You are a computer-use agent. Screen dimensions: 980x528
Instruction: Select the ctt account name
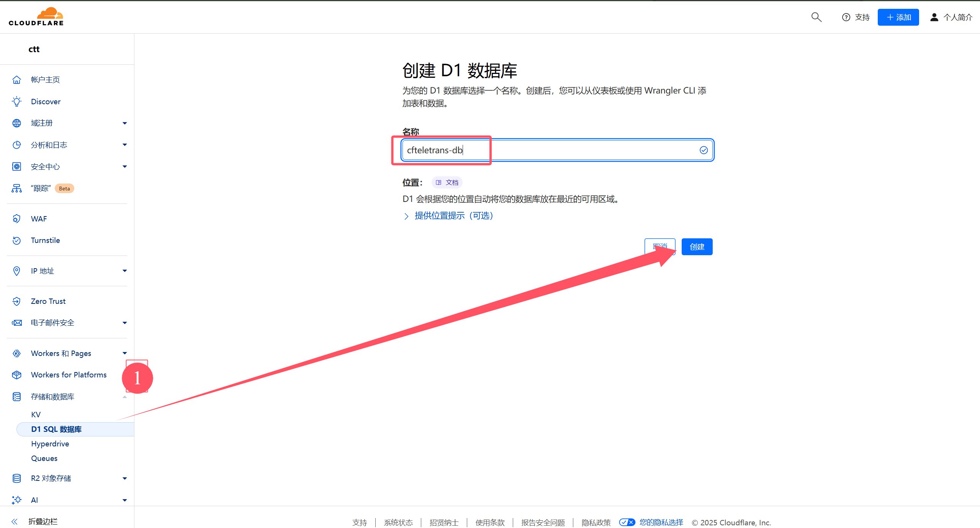click(34, 49)
